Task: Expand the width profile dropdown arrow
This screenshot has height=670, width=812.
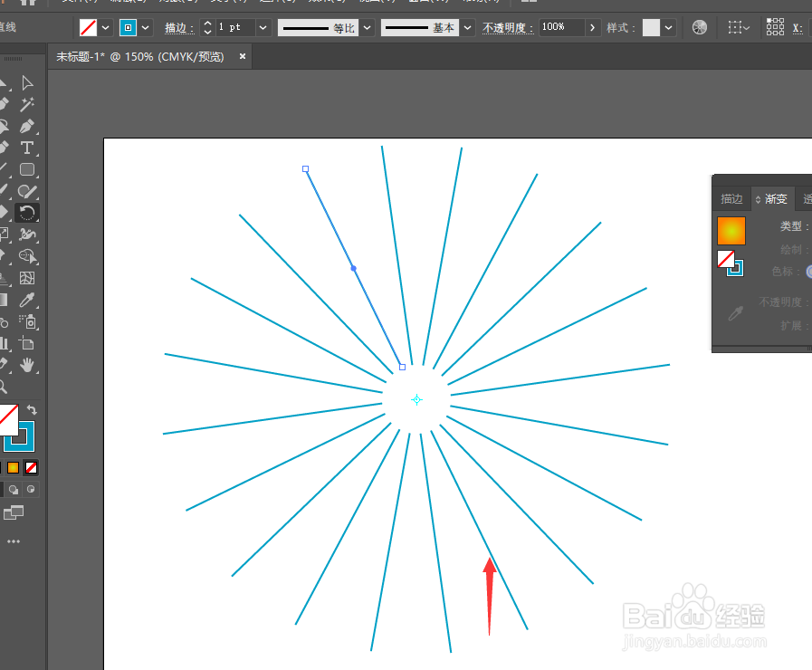Action: pos(368,27)
